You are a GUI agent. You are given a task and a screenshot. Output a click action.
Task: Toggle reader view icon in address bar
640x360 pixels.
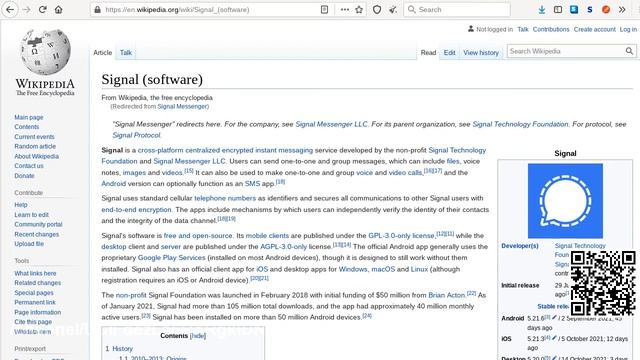tap(324, 9)
